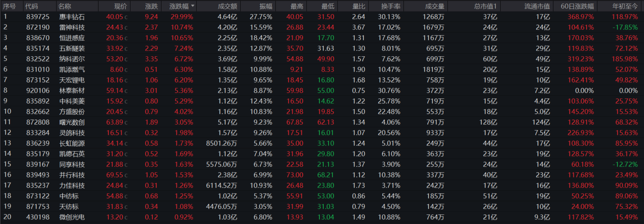
Task: Select the stock 天宏锂电
Action: (x=72, y=80)
